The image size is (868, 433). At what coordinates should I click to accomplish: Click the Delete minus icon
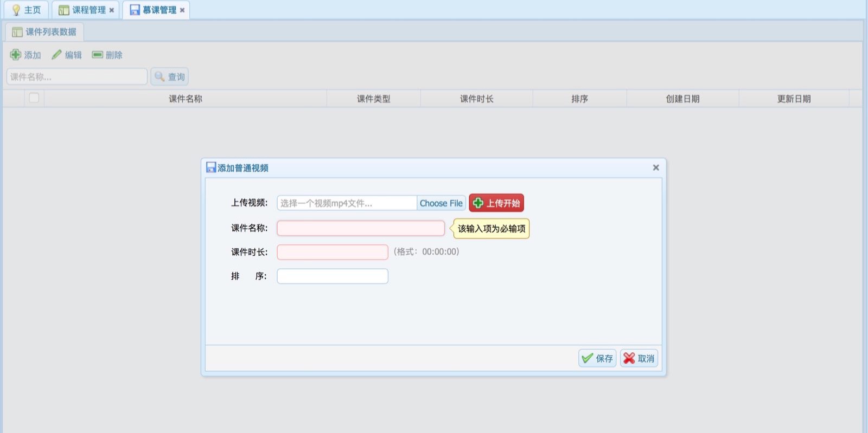coord(98,55)
